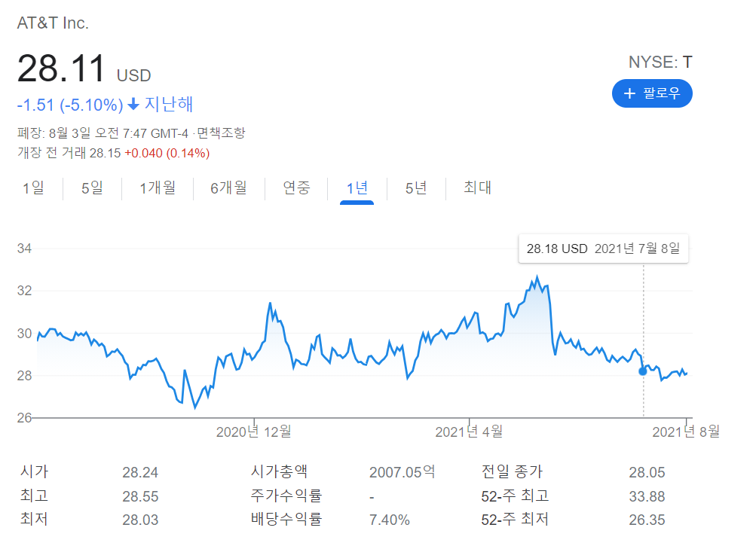Click the 28.11 price value

click(x=61, y=69)
